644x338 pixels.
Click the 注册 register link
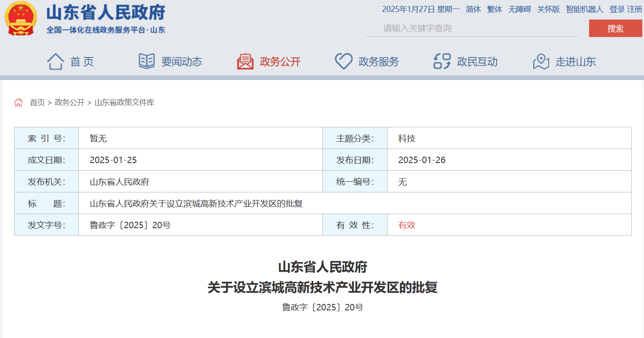click(634, 9)
